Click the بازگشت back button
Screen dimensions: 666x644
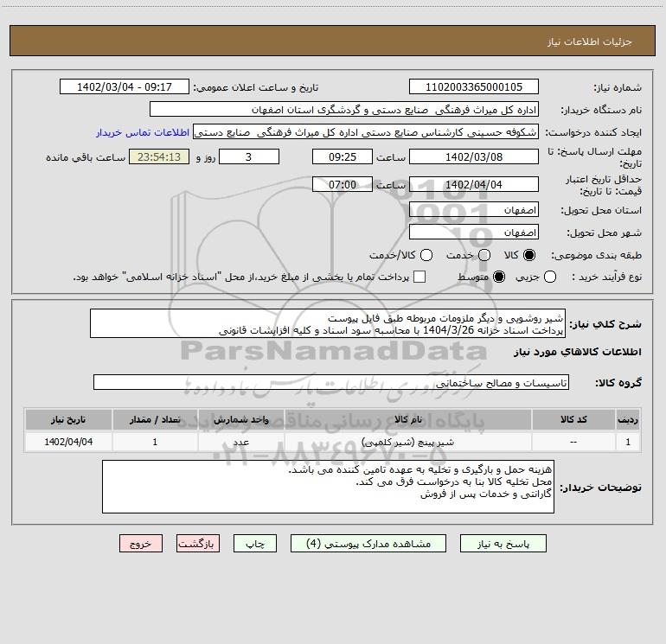(x=198, y=544)
